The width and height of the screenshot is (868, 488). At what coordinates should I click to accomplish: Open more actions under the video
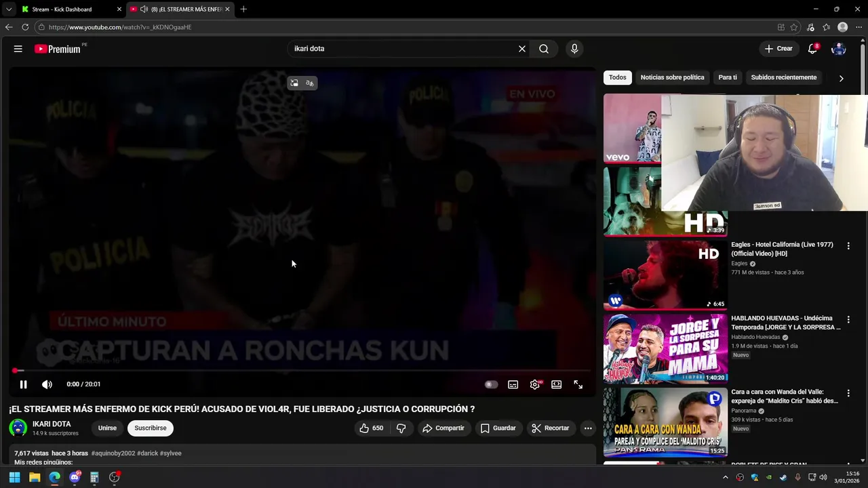pos(588,428)
